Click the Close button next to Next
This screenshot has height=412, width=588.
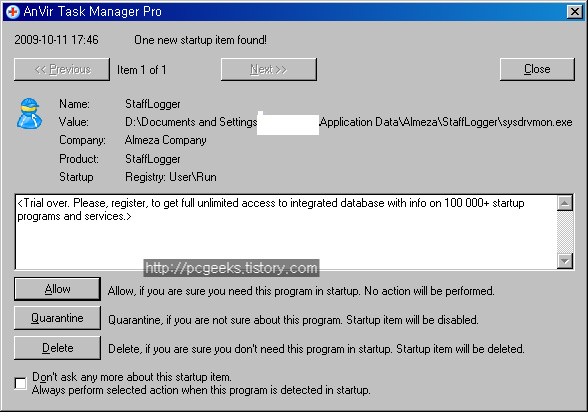point(537,69)
